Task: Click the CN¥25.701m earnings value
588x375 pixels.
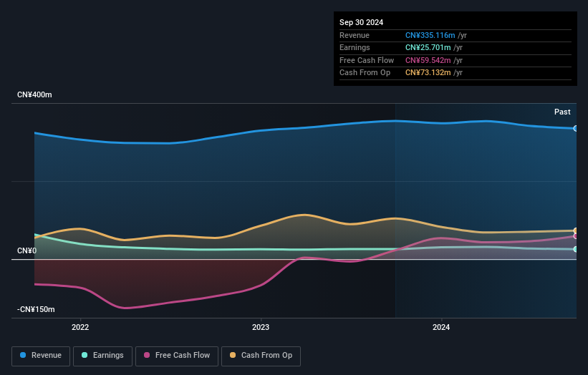Action: pyautogui.click(x=428, y=47)
